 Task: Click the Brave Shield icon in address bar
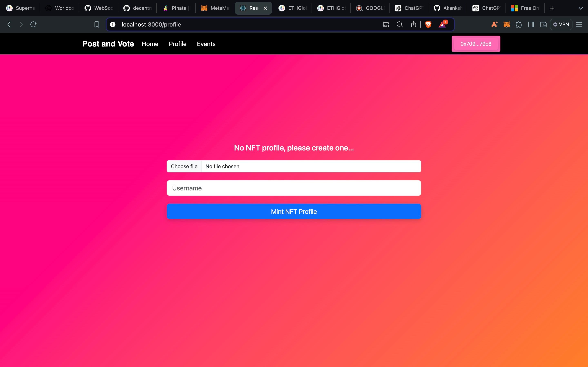(x=429, y=24)
